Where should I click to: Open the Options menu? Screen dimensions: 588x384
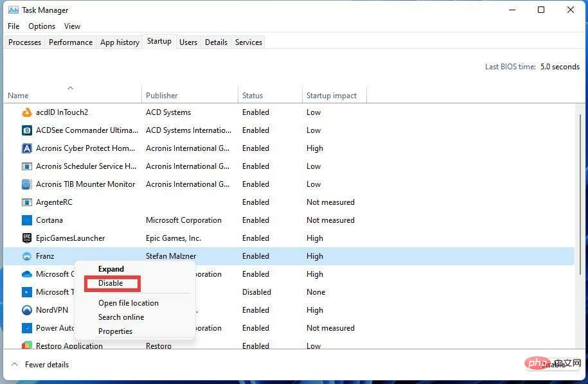[x=42, y=26]
